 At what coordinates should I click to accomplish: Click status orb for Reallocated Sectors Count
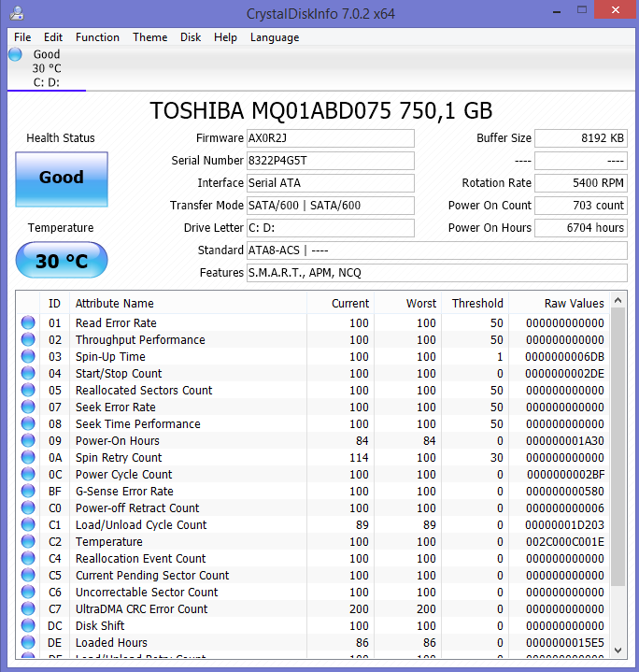[28, 390]
